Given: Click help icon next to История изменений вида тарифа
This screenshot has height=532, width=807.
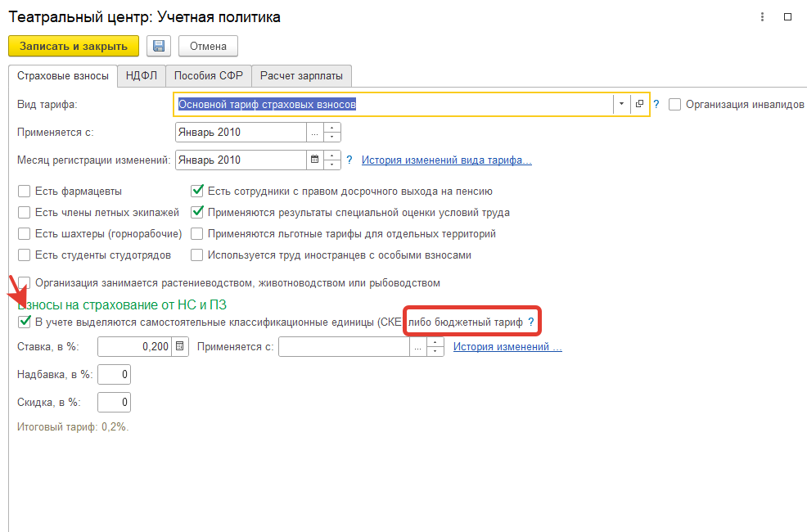Looking at the screenshot, I should click(349, 160).
